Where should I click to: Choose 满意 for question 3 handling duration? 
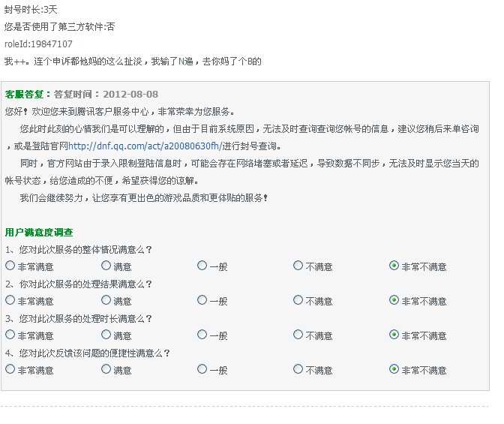pos(106,335)
